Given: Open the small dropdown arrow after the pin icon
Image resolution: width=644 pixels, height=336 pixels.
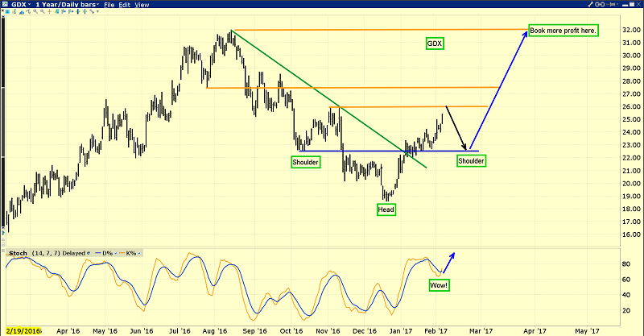Looking at the screenshot, I should click(617, 4).
